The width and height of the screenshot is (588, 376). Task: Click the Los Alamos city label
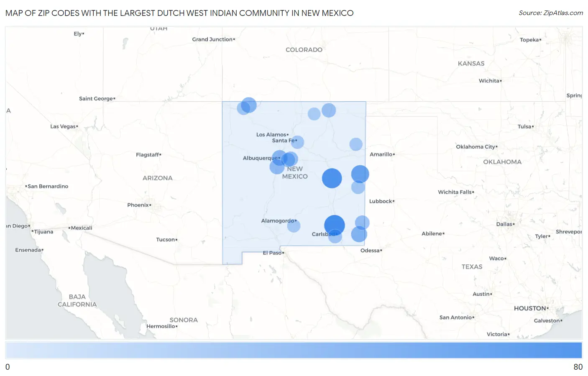point(272,135)
